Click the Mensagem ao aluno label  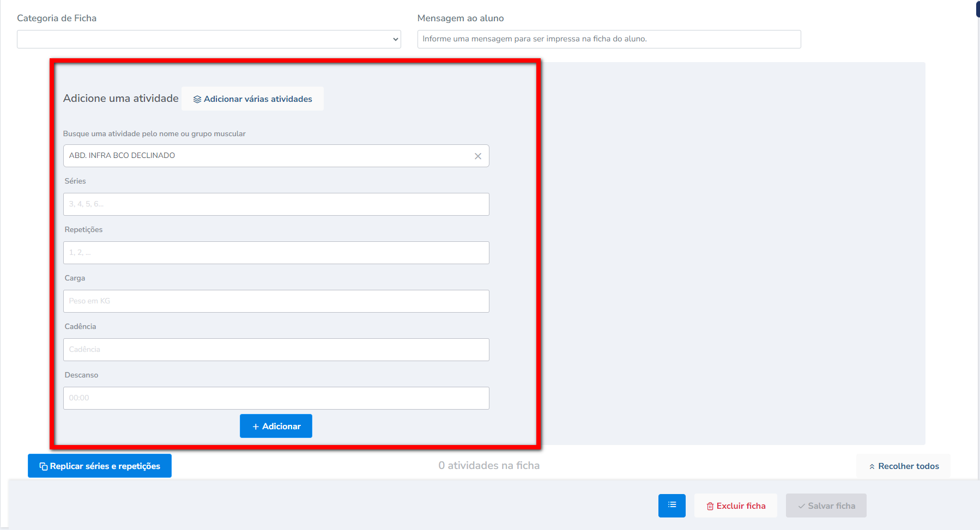[x=460, y=18]
